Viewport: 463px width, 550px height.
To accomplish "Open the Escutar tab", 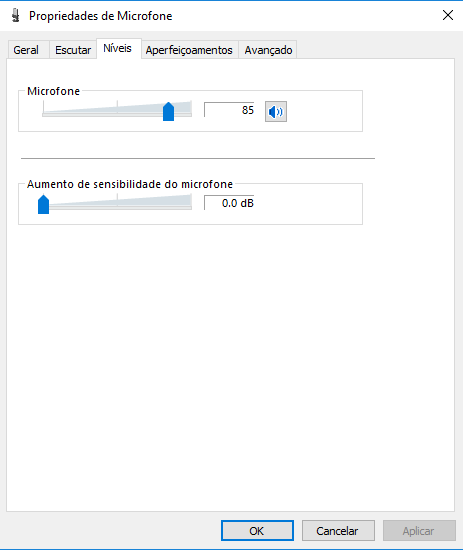I will click(73, 50).
